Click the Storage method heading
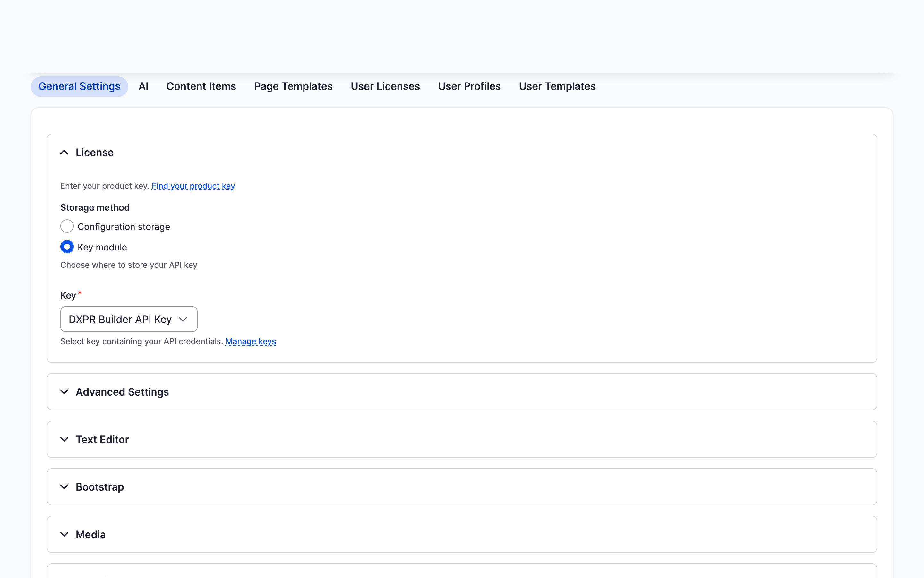This screenshot has height=578, width=924. click(x=95, y=207)
